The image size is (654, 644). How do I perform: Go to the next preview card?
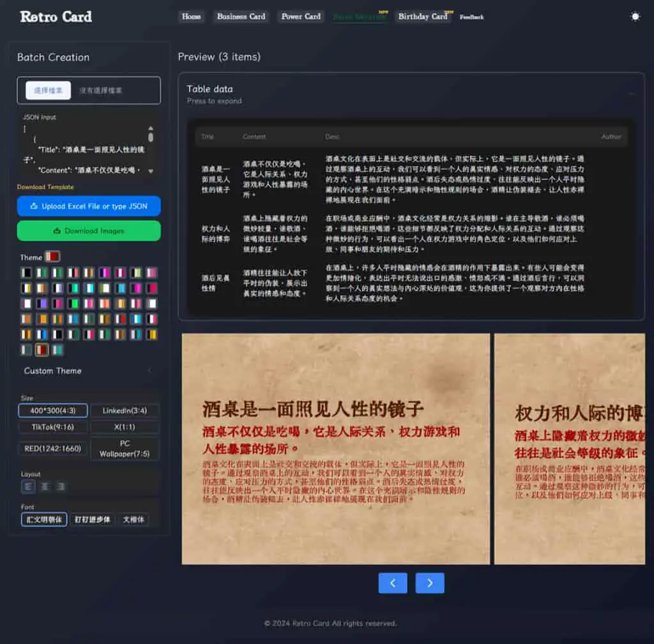(430, 583)
